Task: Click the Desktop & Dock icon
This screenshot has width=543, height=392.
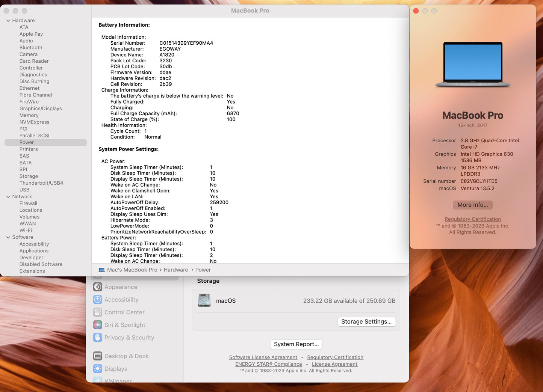Action: point(98,356)
